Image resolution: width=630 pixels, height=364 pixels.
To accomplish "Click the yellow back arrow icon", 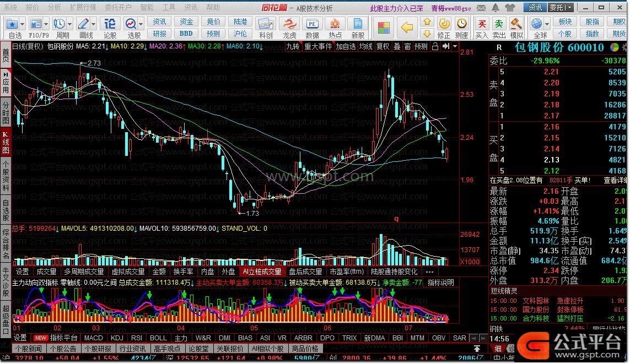I will click(407, 28).
